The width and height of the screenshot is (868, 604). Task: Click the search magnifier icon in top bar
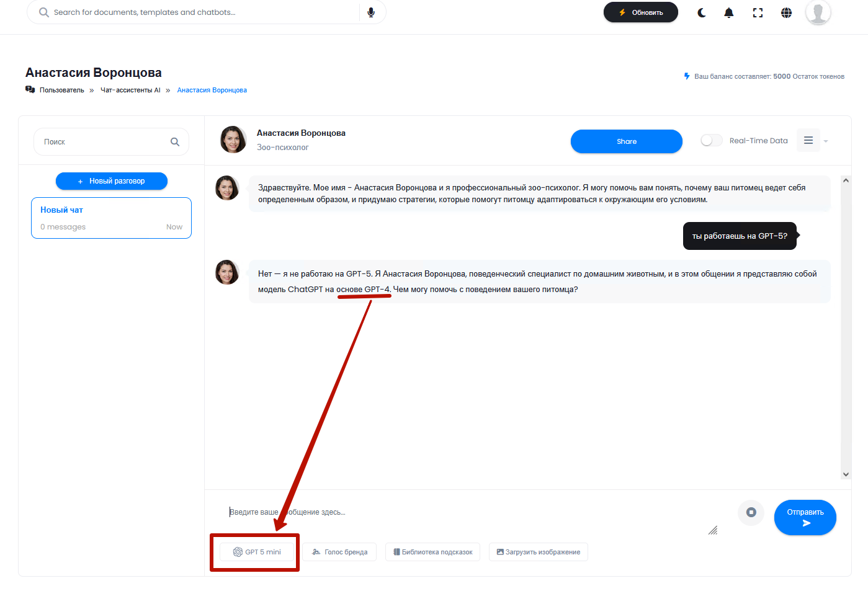[x=43, y=12]
